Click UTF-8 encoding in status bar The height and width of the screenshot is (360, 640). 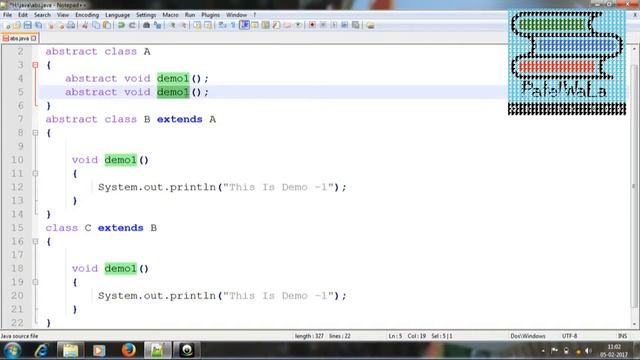[x=569, y=336]
